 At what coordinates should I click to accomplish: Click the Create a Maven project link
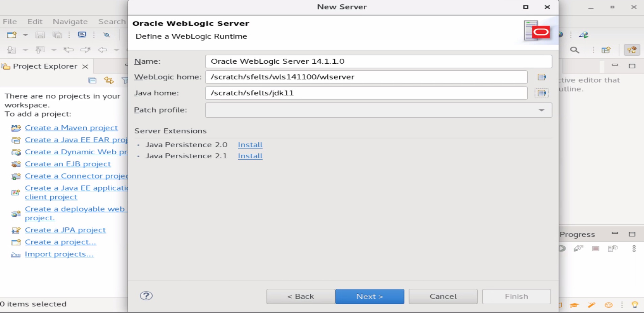(71, 128)
